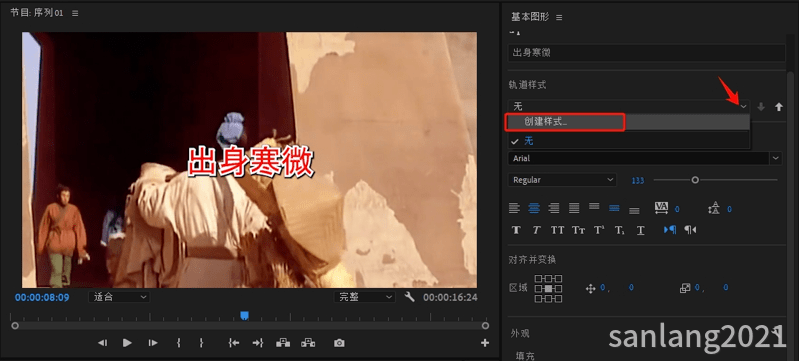Step forward one frame
The width and height of the screenshot is (799, 361).
(153, 343)
